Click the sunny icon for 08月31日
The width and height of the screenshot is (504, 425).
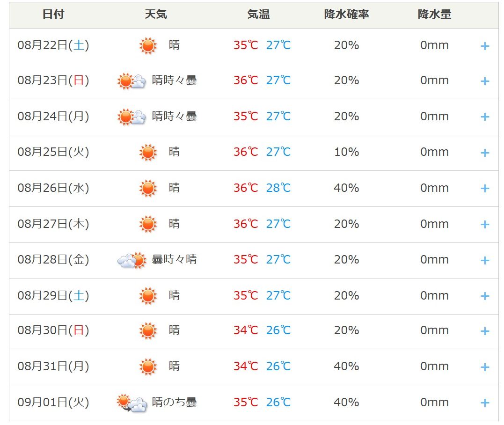click(x=148, y=366)
